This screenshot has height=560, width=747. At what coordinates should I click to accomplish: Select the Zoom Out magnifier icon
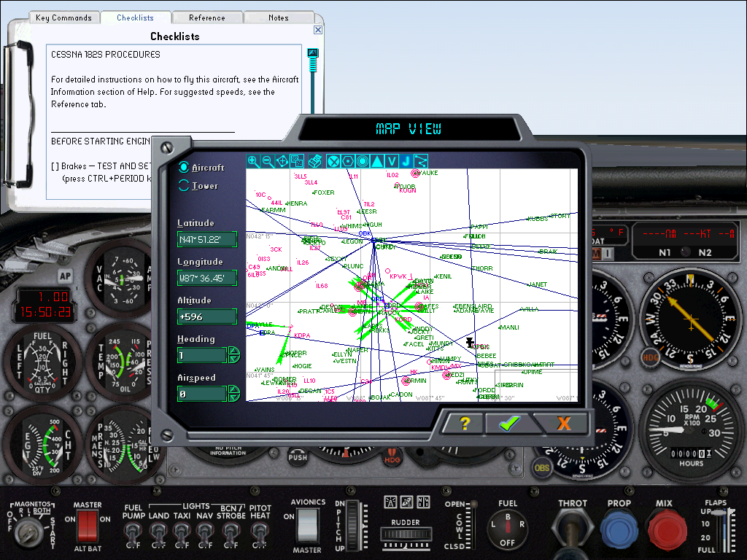pyautogui.click(x=268, y=161)
